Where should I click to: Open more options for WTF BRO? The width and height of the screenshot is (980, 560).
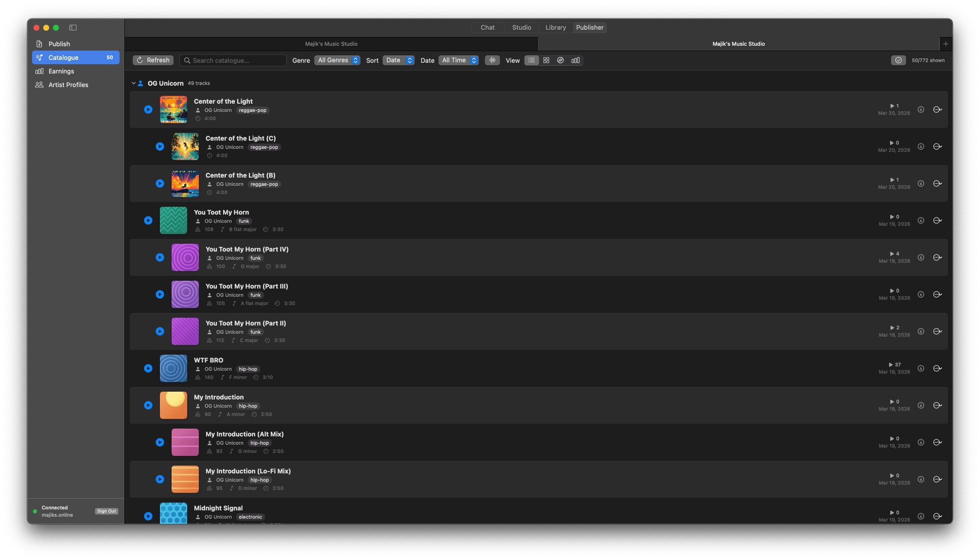[x=938, y=368]
